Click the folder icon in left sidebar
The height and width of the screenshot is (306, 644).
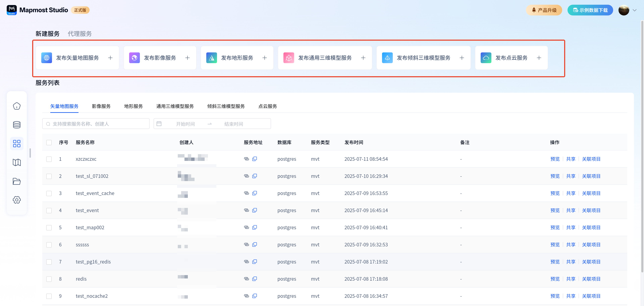pyautogui.click(x=16, y=181)
